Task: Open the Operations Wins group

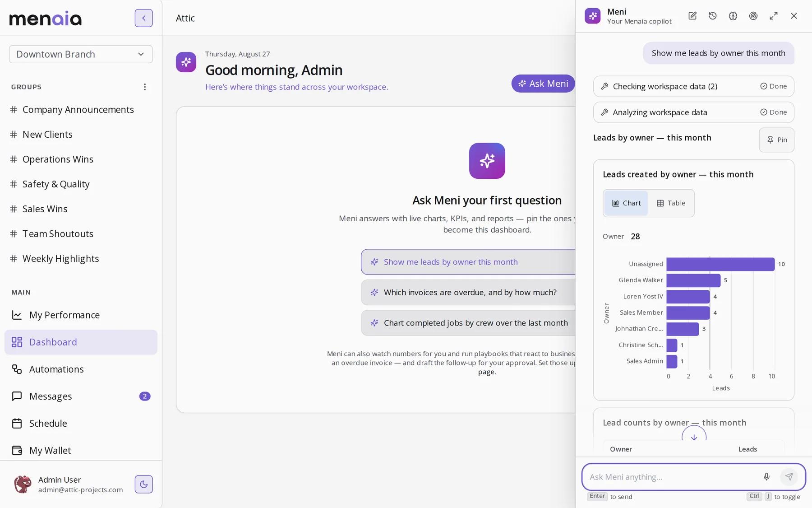Action: [x=58, y=159]
